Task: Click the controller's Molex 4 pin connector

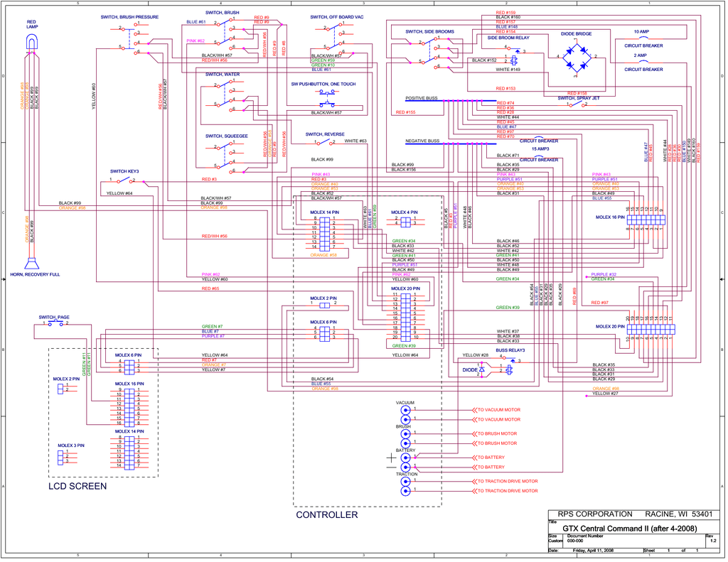Action: (x=405, y=222)
